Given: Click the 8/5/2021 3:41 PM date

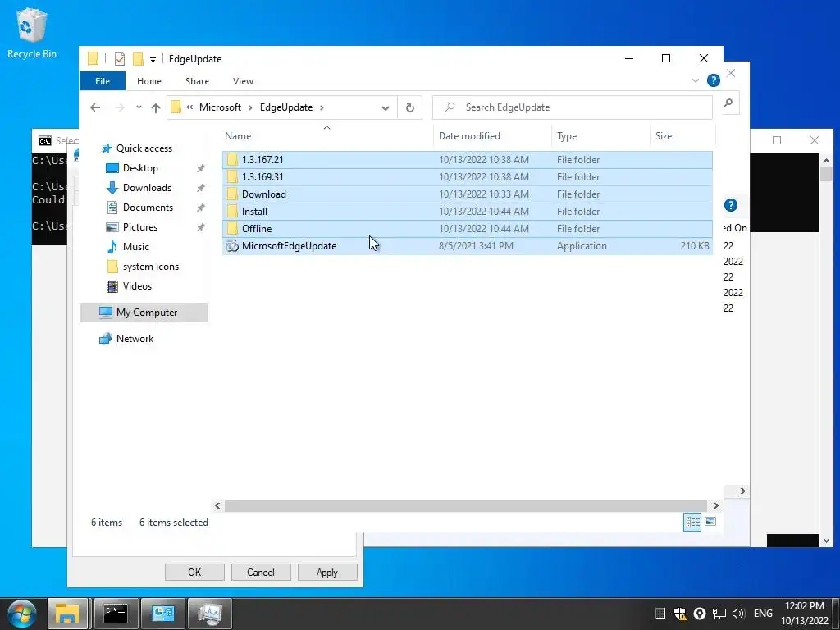Looking at the screenshot, I should click(x=476, y=246).
